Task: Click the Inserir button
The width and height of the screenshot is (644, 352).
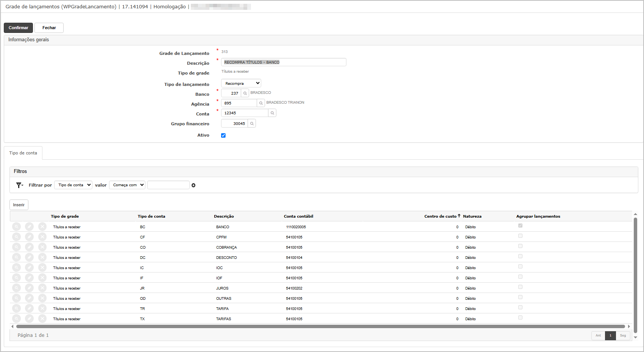Action: (x=19, y=205)
